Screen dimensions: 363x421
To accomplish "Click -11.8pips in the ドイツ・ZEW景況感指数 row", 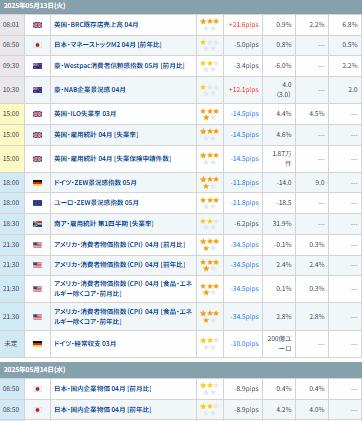I will pos(245,183).
